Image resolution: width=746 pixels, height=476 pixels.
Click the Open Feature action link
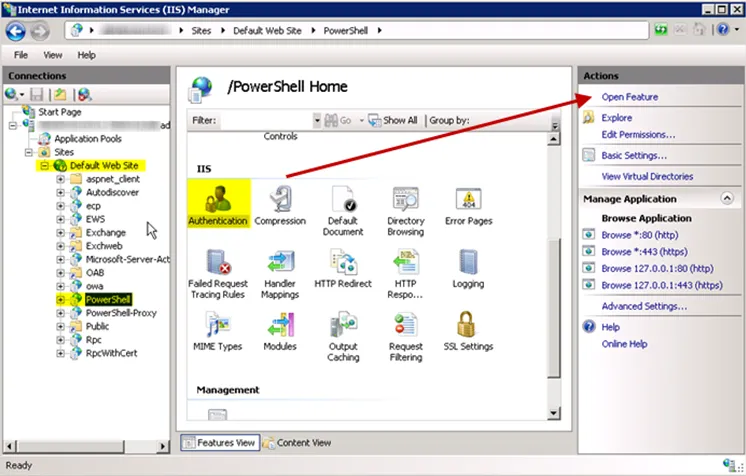tap(630, 97)
